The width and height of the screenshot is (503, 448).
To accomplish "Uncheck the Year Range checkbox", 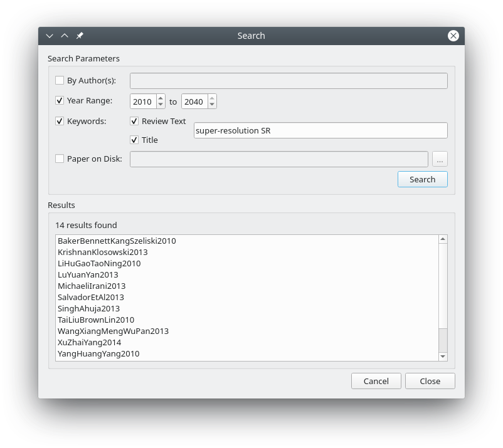I will 60,100.
